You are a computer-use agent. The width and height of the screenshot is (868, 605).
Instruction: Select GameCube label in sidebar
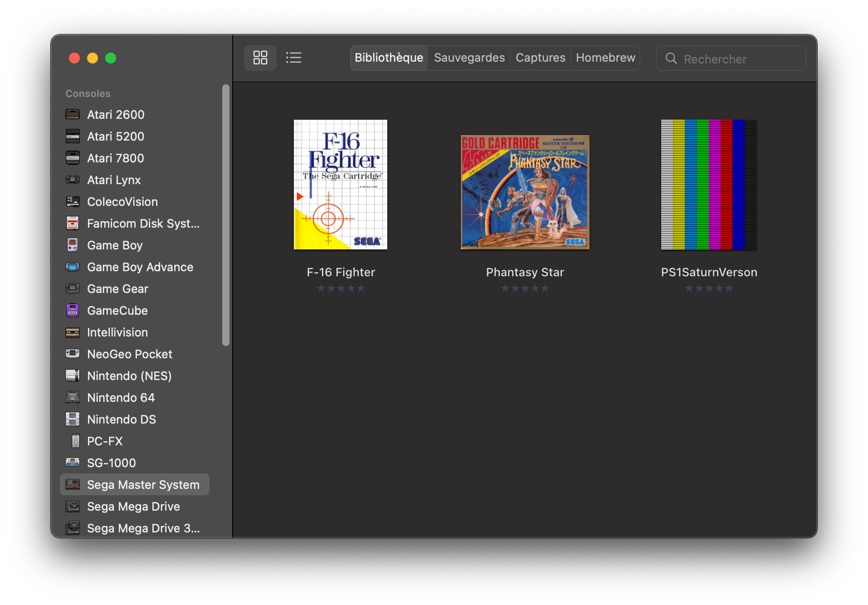click(117, 311)
